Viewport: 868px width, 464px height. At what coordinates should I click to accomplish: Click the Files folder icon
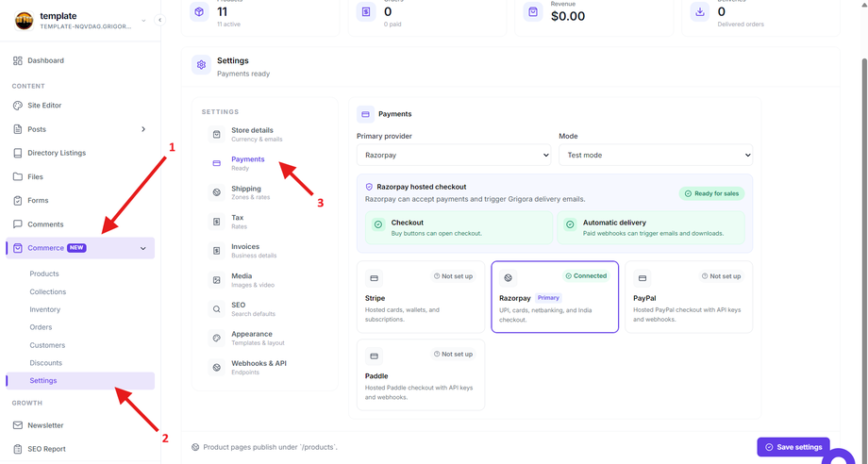click(x=18, y=177)
